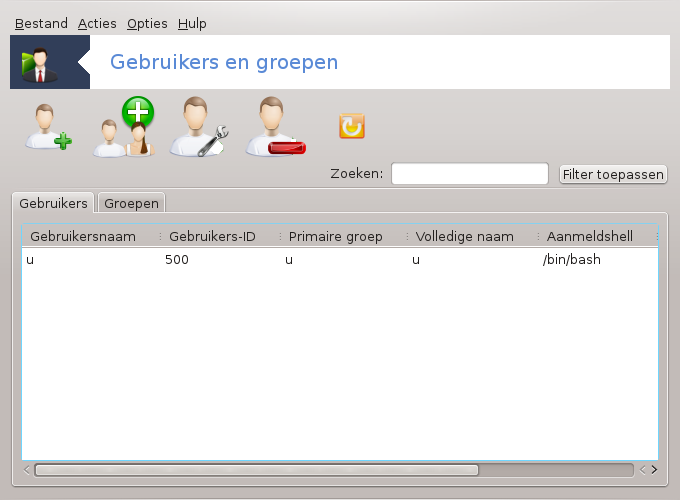
Task: Focus the Zoeken search field
Action: point(470,173)
